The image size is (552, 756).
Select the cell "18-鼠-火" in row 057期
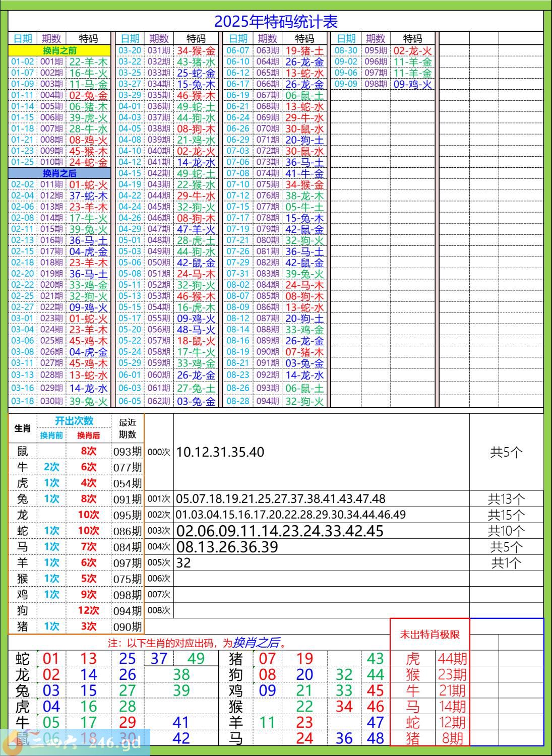[196, 340]
